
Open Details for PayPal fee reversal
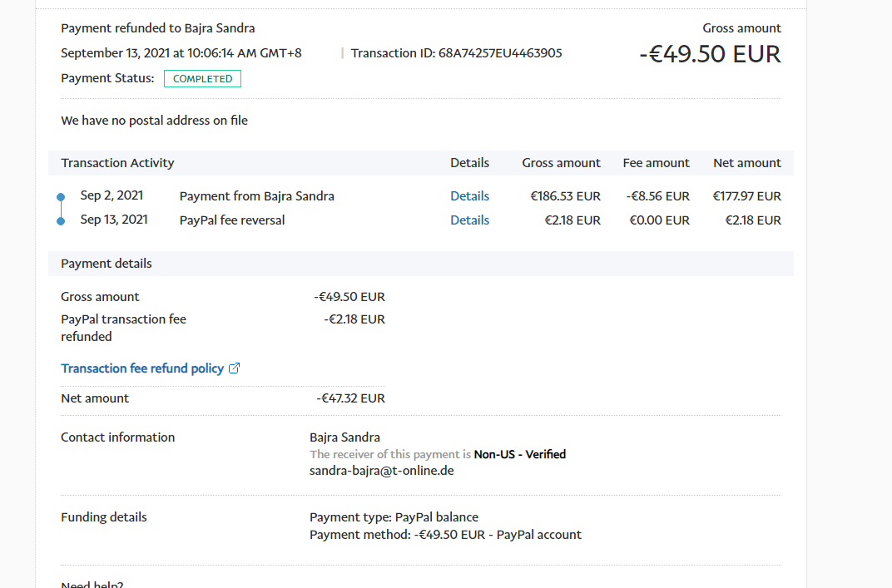pyautogui.click(x=469, y=220)
